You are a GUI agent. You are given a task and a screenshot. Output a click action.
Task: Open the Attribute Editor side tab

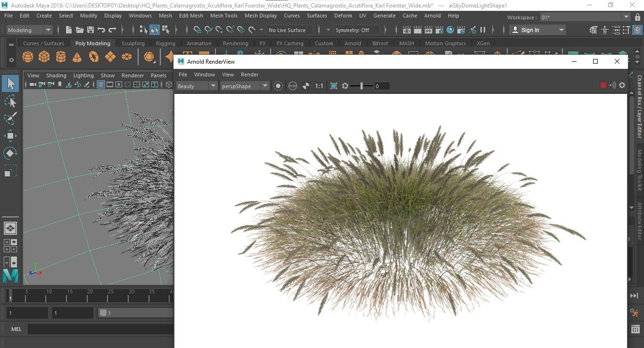pyautogui.click(x=639, y=221)
